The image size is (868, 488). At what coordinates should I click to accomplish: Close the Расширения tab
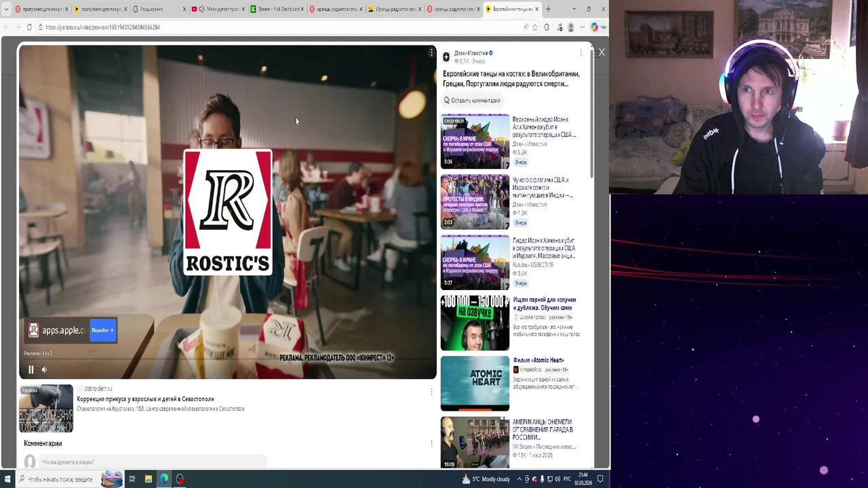point(184,9)
